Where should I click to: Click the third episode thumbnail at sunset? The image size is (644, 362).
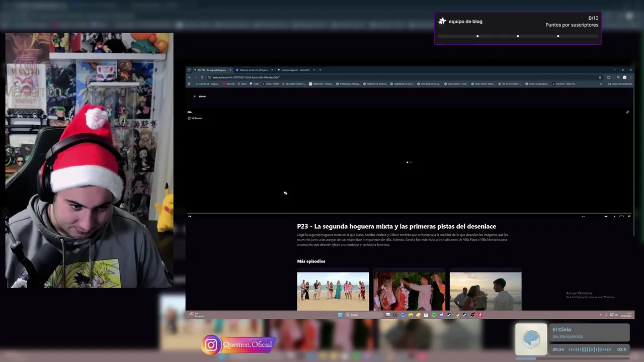coord(486,291)
